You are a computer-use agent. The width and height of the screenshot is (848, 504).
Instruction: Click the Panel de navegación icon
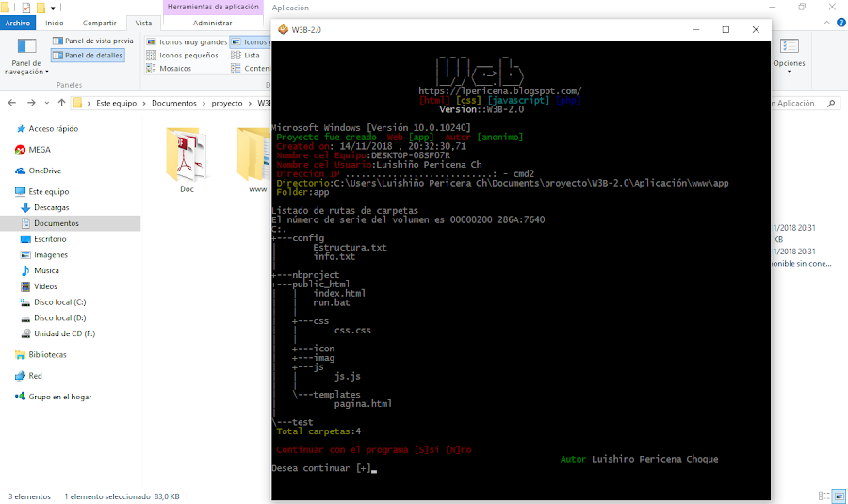[x=26, y=46]
